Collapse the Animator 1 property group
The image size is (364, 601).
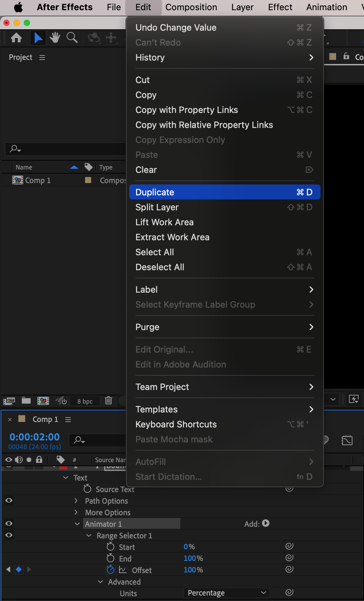(x=77, y=524)
